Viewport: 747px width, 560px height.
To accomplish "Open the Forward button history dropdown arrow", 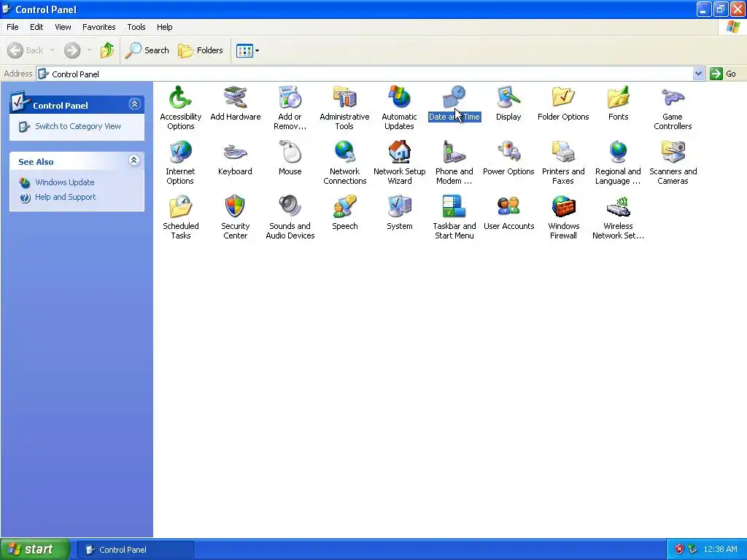I will 89,50.
